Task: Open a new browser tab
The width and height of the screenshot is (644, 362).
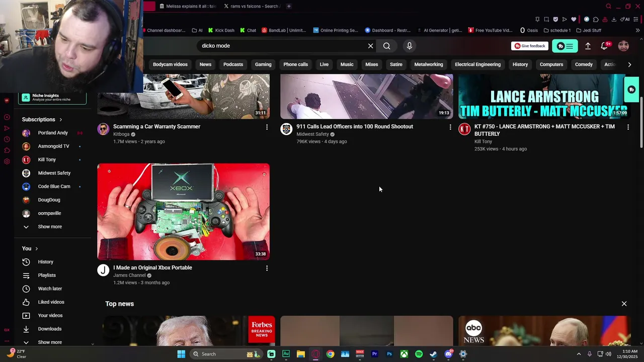Action: point(289,6)
